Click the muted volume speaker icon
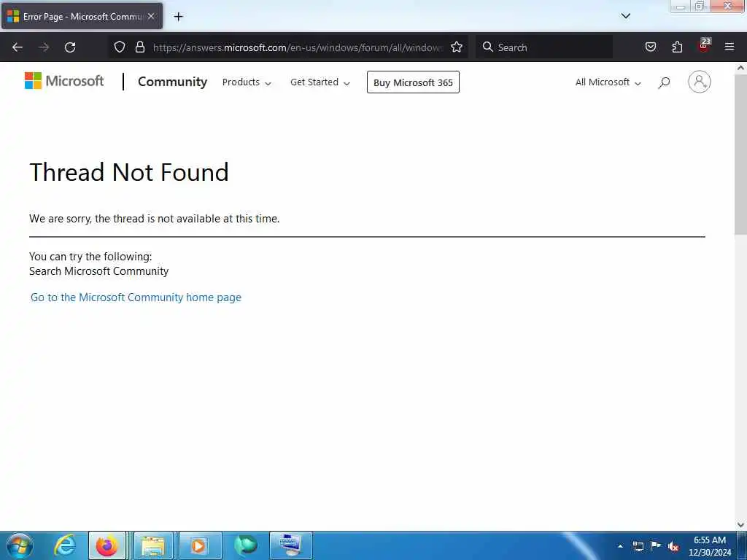Screen dimensions: 747x560 [673, 547]
